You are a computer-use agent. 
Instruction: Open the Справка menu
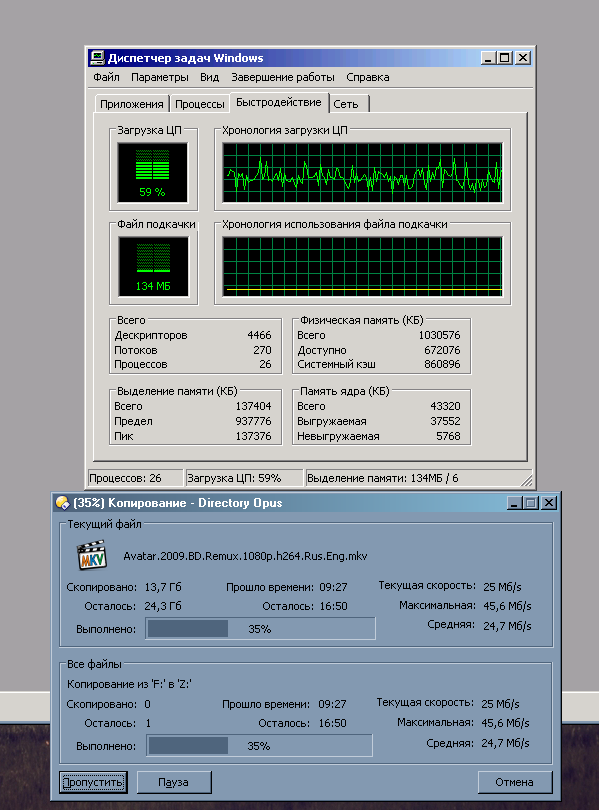pos(368,77)
